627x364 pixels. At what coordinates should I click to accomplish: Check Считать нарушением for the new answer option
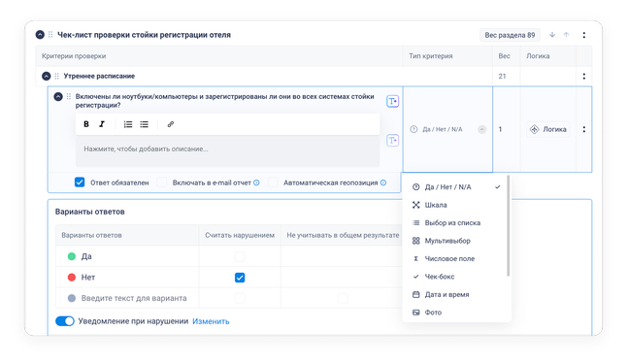(x=240, y=298)
